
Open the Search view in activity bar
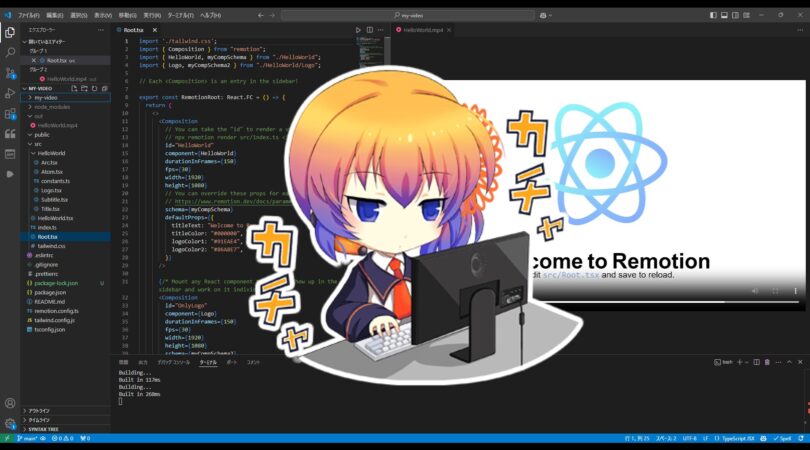point(10,53)
